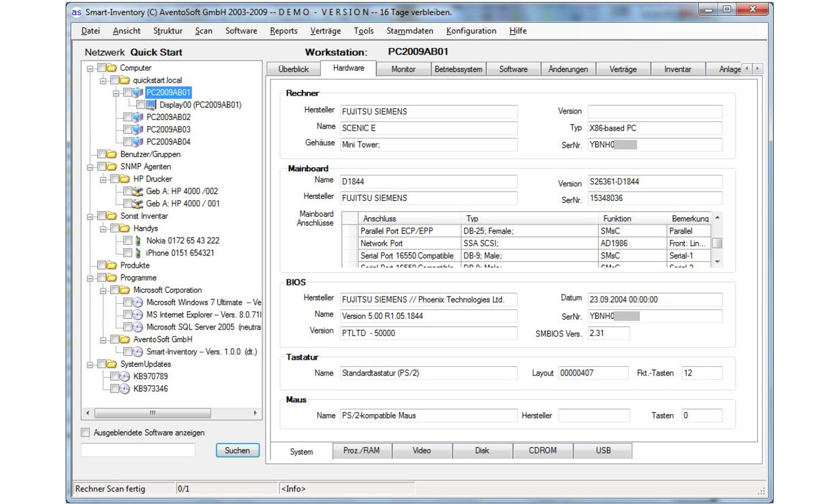Tick the checkbox for iPhone 0151 654321

point(127,253)
